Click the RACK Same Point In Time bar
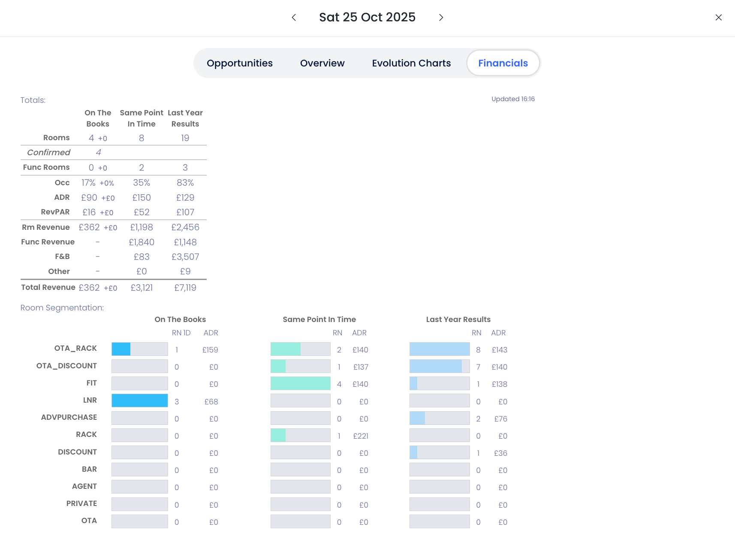The image size is (735, 560). point(300,435)
